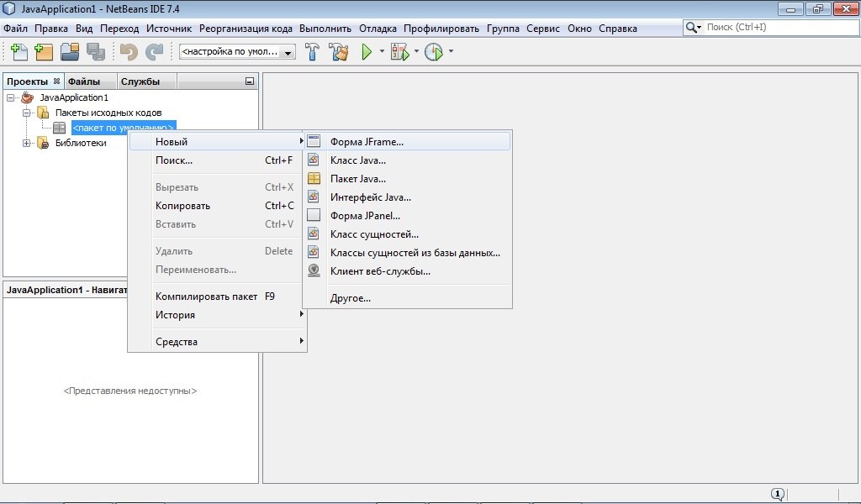Select the Пакеты исходных кодов tree row
The image size is (861, 504).
click(108, 113)
